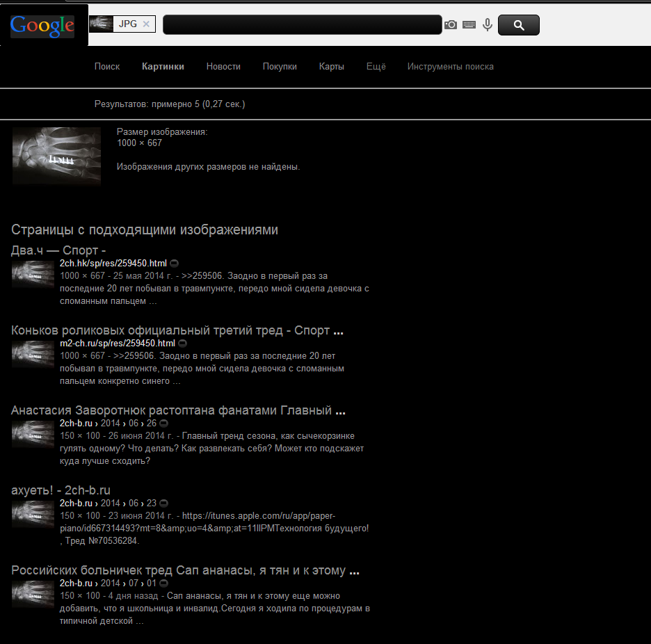This screenshot has width=651, height=644.
Task: Open thumbnail of the ахуеть! result
Action: (x=33, y=514)
